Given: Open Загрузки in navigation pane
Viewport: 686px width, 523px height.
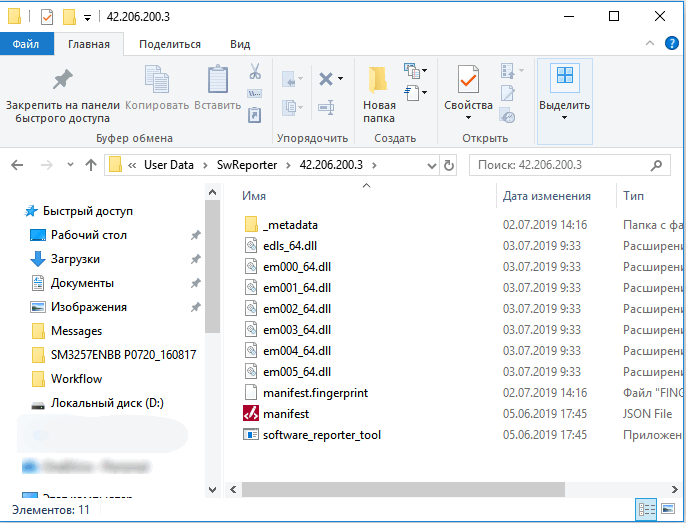Looking at the screenshot, I should point(75,260).
